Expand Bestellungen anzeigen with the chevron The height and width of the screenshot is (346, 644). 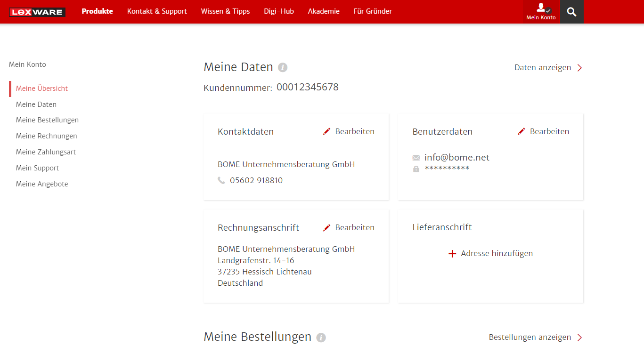[580, 337]
